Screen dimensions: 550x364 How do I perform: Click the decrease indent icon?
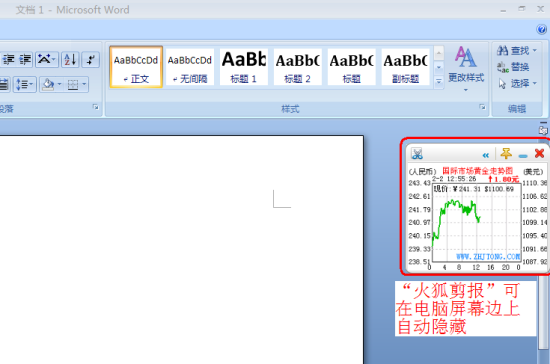point(8,59)
